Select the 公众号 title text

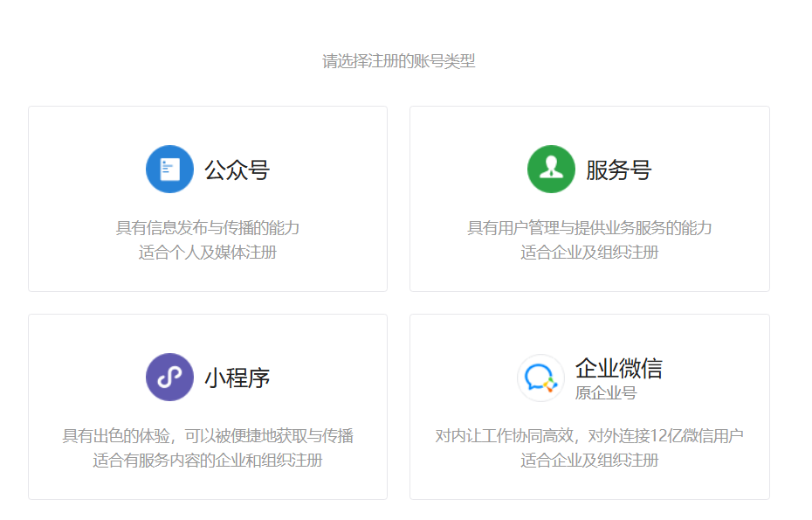[x=237, y=170]
